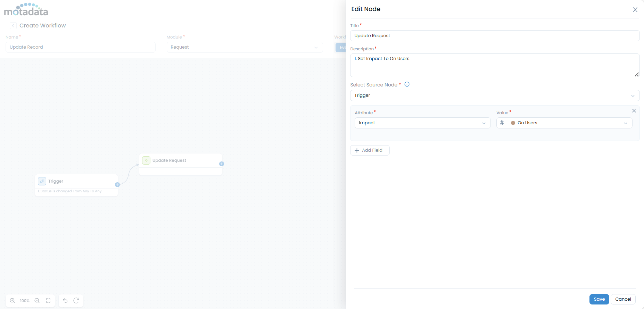Click the Description text area
Screen dimensions: 644x309
tap(495, 65)
